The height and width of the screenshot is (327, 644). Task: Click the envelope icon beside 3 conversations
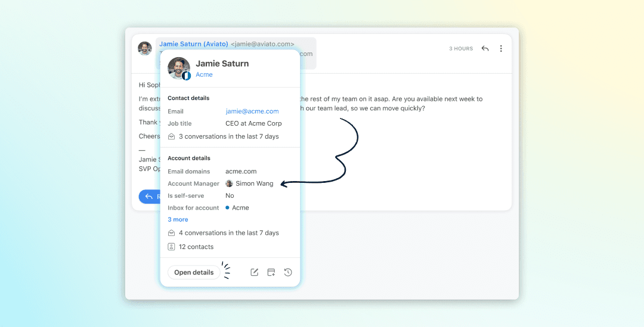click(171, 136)
